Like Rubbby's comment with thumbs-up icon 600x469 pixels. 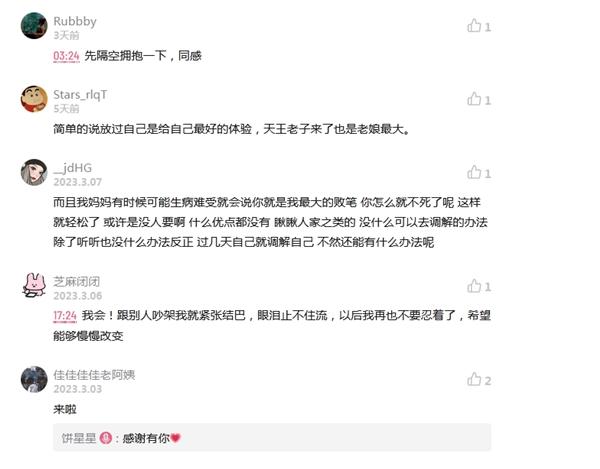474,26
